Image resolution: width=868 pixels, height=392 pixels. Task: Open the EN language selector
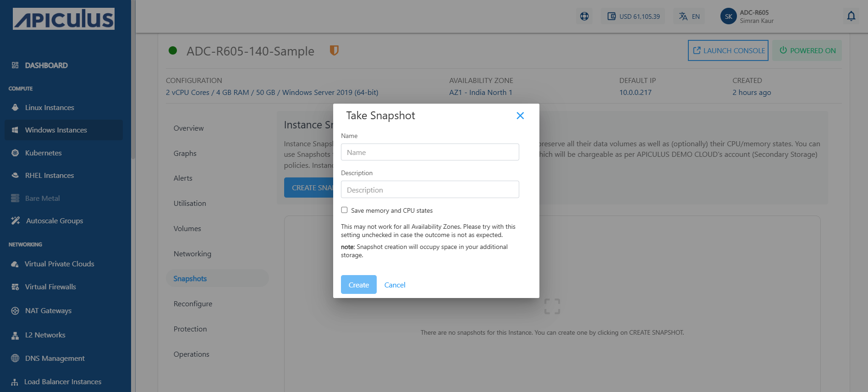(x=689, y=17)
